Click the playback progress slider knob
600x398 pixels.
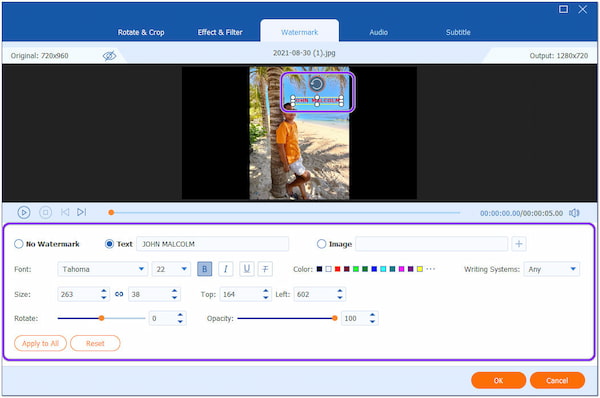[x=111, y=212]
